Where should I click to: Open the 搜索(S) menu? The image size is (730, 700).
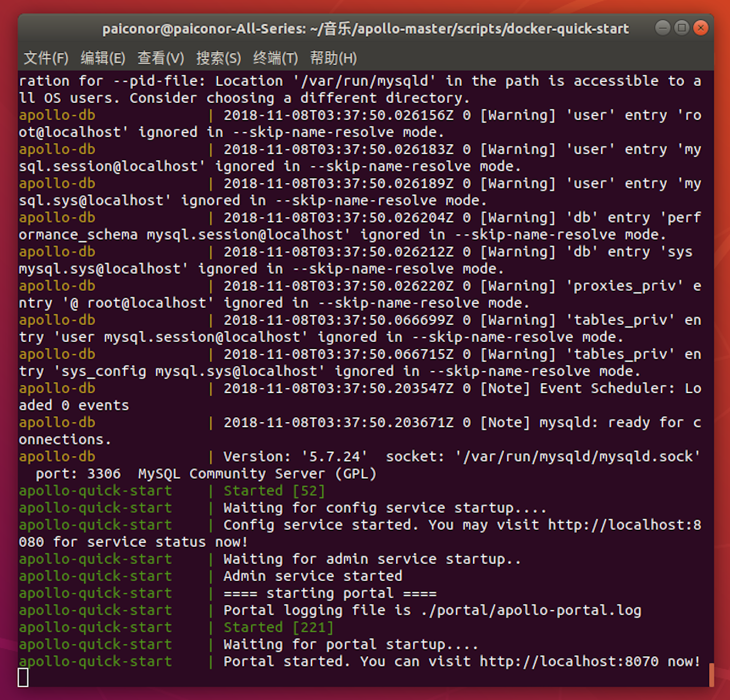218,58
